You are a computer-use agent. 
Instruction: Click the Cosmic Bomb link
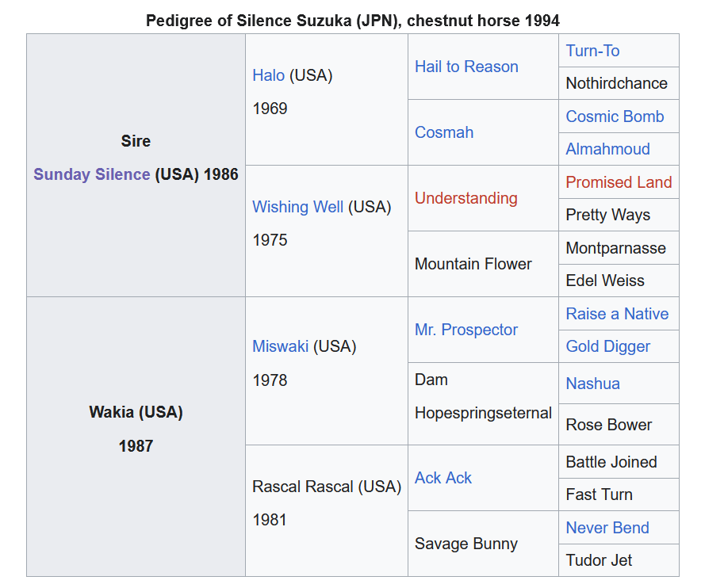(x=615, y=116)
